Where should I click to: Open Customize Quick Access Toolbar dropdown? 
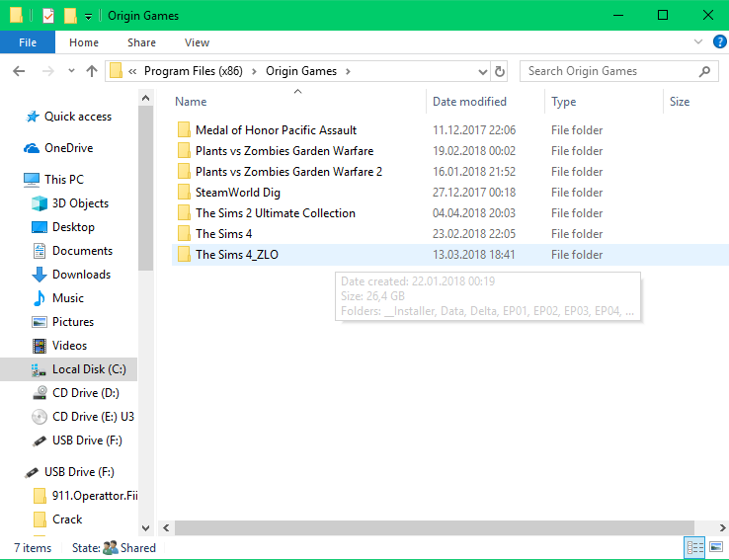(x=88, y=17)
